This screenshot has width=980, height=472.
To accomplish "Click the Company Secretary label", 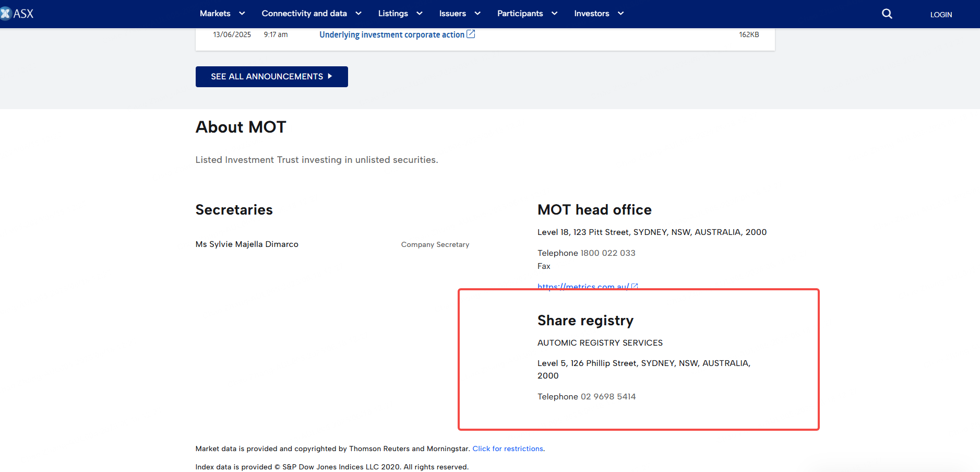I will 435,244.
